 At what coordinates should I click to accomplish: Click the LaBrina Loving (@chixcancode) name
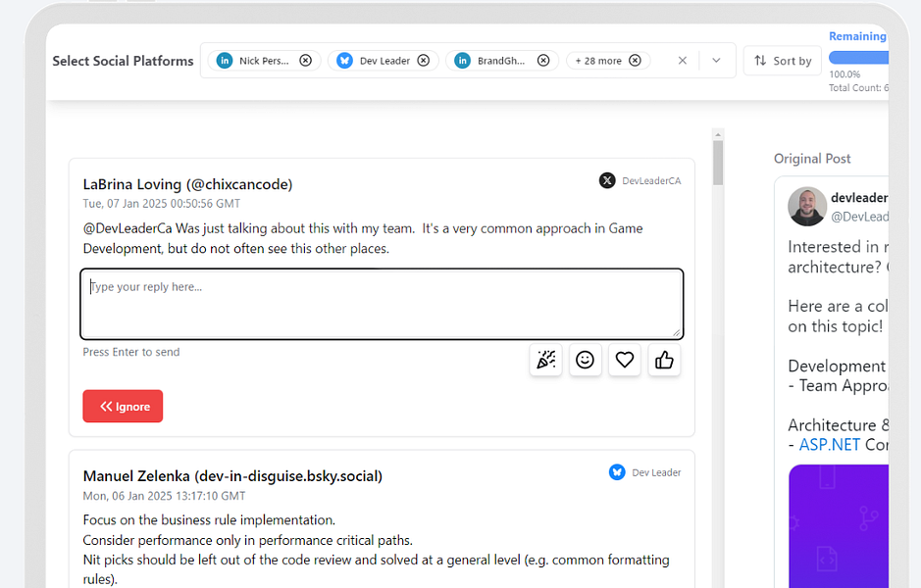[x=188, y=184]
